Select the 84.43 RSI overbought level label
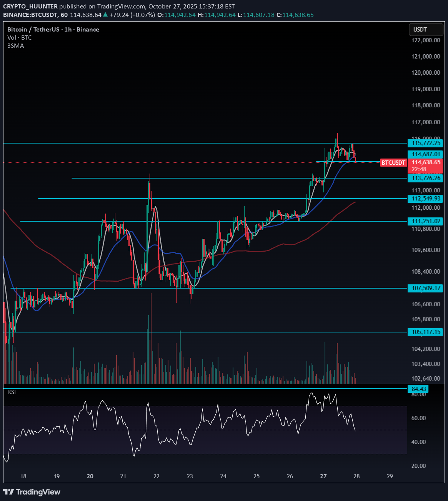 point(419,389)
